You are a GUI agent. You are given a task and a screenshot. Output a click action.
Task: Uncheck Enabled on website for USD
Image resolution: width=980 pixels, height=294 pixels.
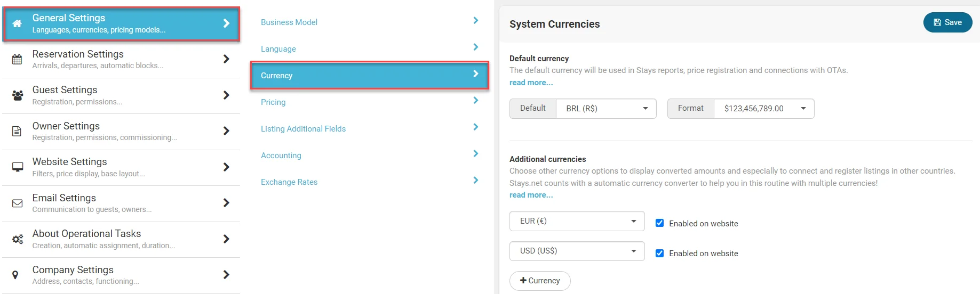pyautogui.click(x=659, y=253)
